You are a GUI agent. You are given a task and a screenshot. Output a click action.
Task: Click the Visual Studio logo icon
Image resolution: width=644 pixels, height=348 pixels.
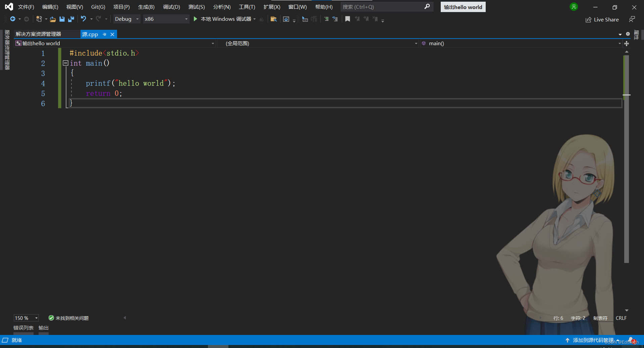(x=9, y=7)
